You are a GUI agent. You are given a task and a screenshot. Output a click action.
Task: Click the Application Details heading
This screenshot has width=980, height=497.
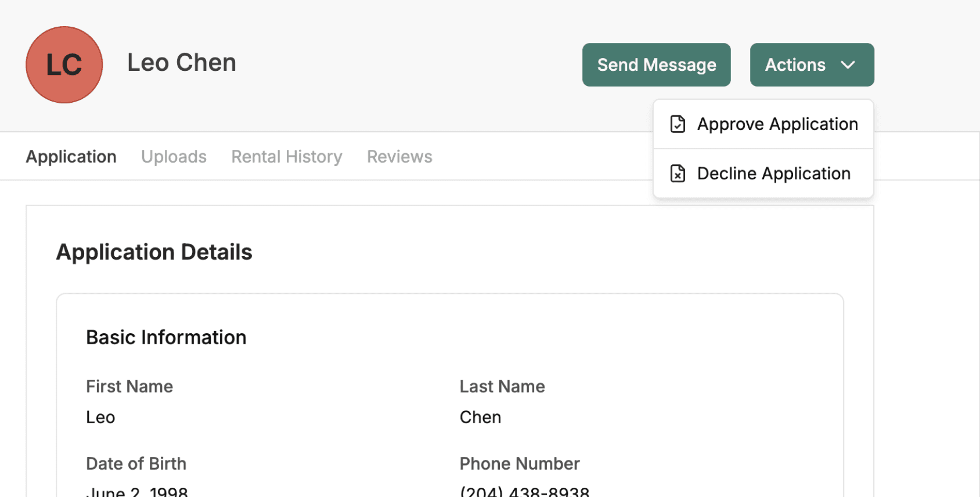click(154, 252)
